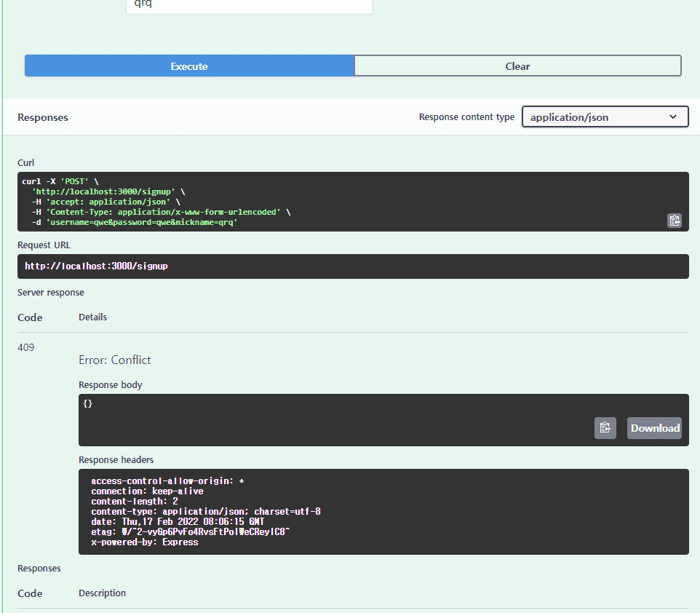Image resolution: width=700 pixels, height=613 pixels.
Task: Click the Details column header
Action: coord(92,317)
